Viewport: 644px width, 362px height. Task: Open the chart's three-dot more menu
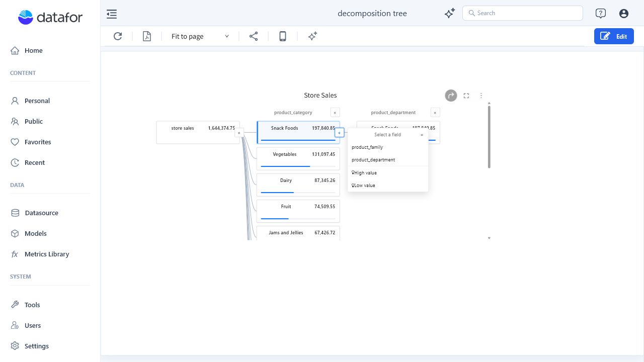pos(481,96)
